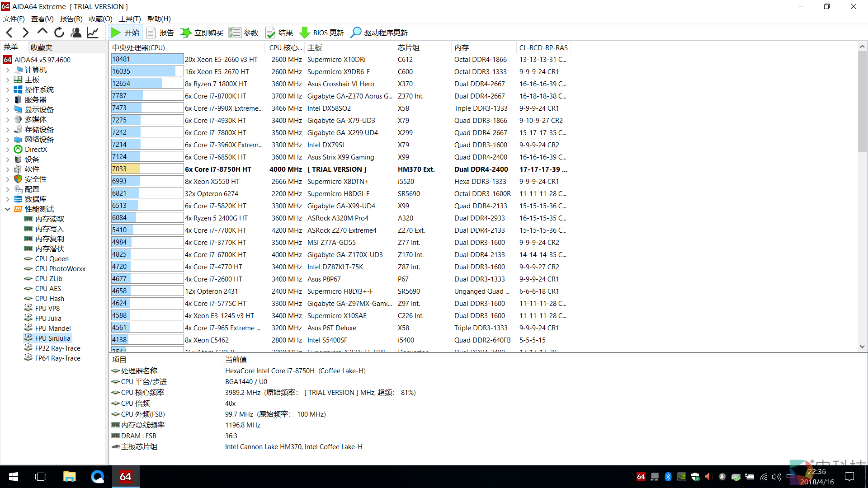Click the green Start benchmark play icon
868x488 pixels.
click(116, 33)
